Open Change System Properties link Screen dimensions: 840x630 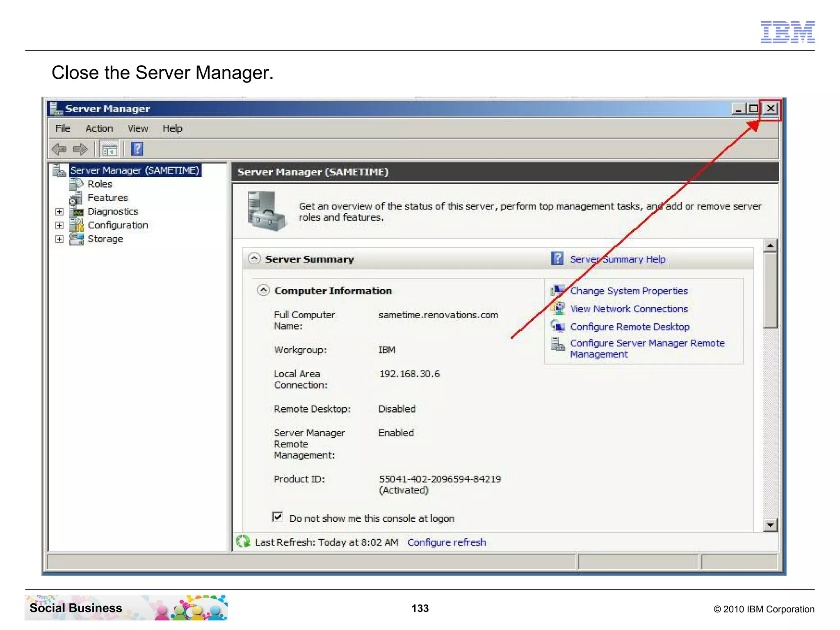click(629, 291)
